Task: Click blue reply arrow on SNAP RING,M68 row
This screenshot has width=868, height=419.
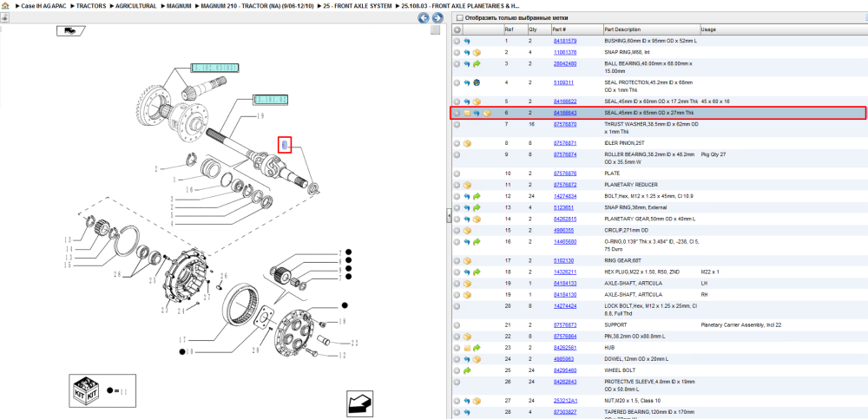Action: [467, 53]
